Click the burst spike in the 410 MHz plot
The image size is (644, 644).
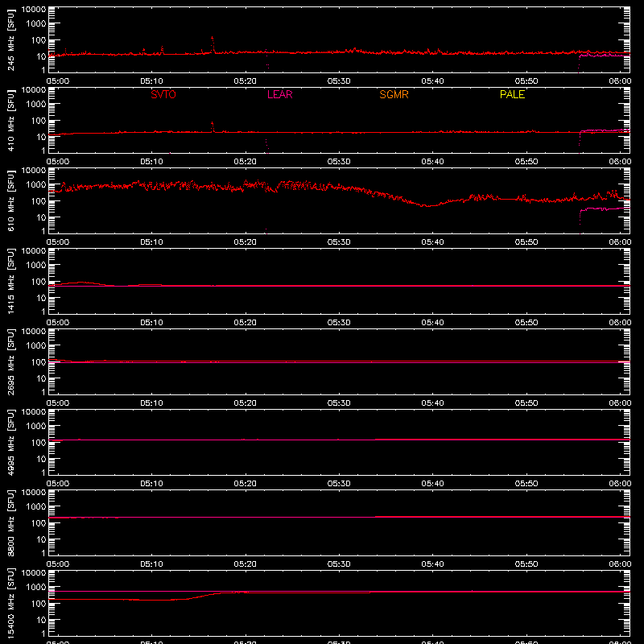point(213,126)
